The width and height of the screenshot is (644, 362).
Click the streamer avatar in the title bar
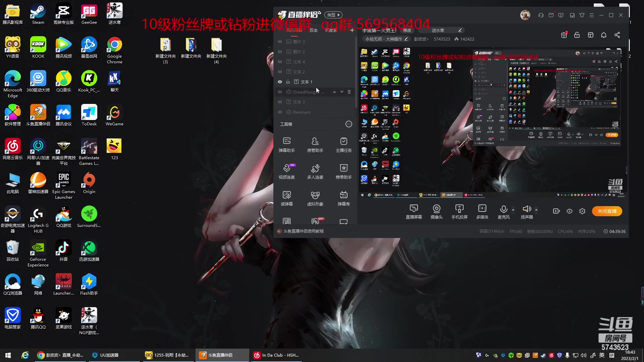click(525, 15)
